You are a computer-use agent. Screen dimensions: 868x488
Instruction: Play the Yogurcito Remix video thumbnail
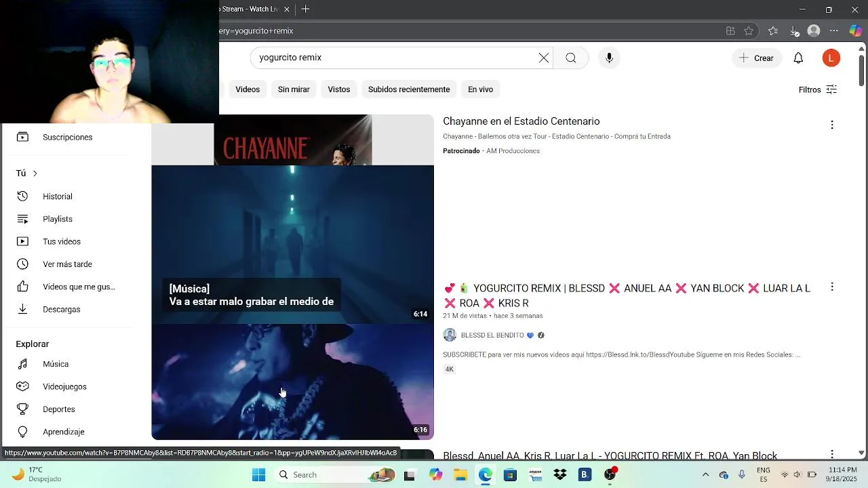(292, 302)
